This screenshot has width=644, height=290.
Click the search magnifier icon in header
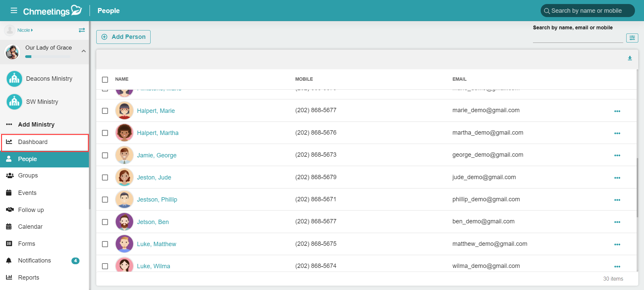(x=547, y=11)
